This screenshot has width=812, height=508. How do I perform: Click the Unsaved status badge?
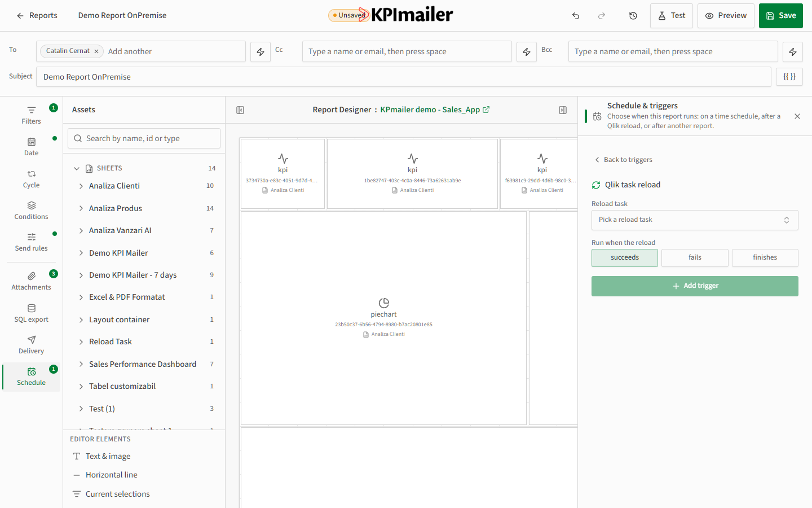[x=348, y=16]
